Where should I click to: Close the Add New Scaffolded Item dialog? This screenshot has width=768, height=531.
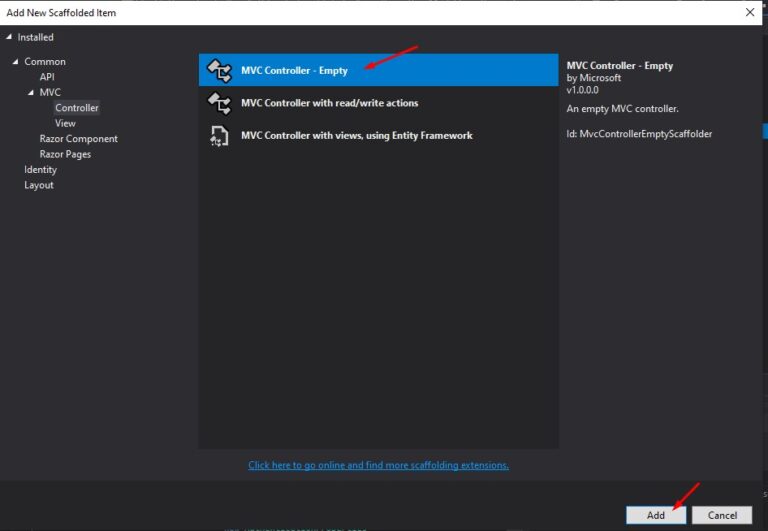750,12
